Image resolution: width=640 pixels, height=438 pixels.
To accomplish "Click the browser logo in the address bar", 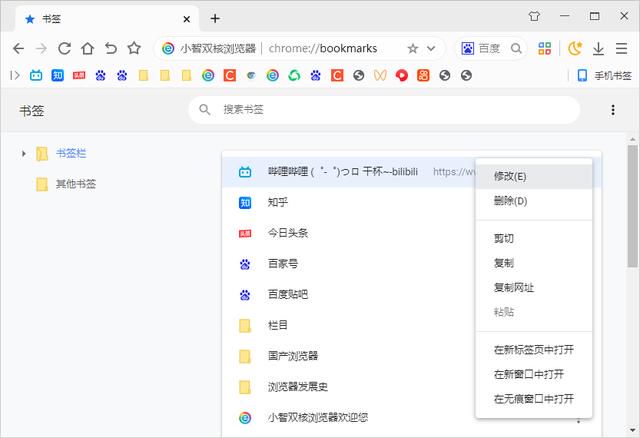I will tap(168, 49).
